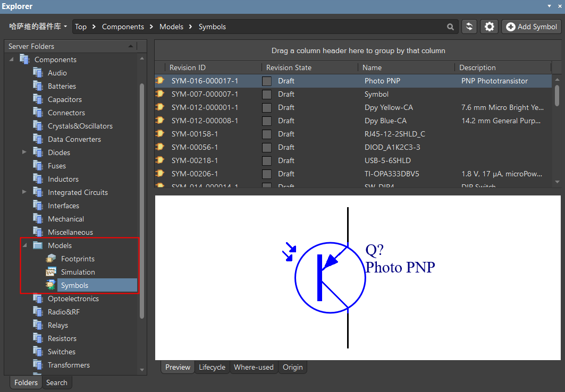
Task: Expand the Diodes folder
Action: [24, 152]
